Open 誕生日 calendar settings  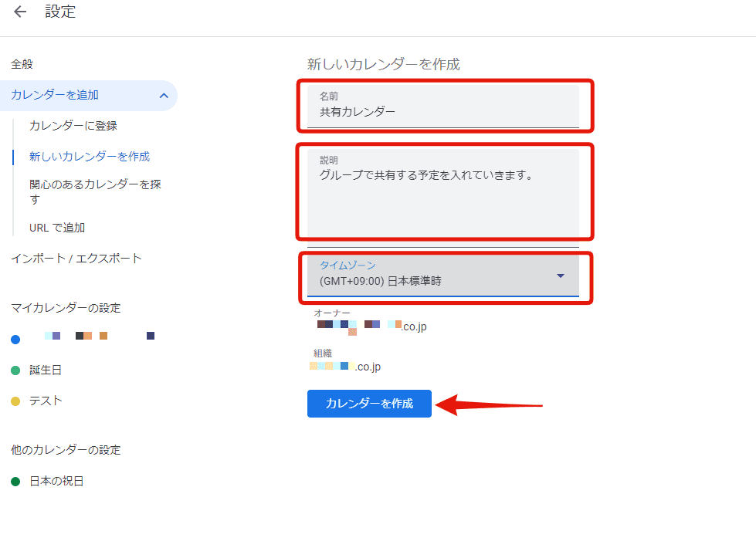pos(46,370)
